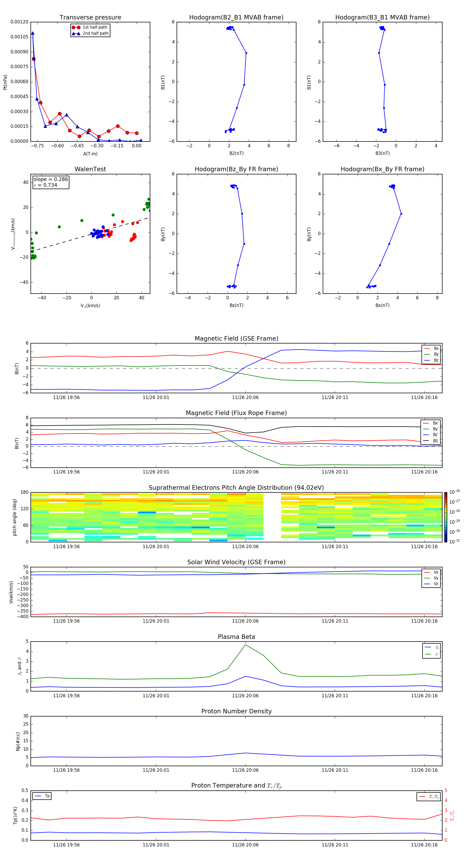473x868 pixels.
Task: Click the 'Bx' legend entry in GSE plot
Action: pyautogui.click(x=431, y=349)
